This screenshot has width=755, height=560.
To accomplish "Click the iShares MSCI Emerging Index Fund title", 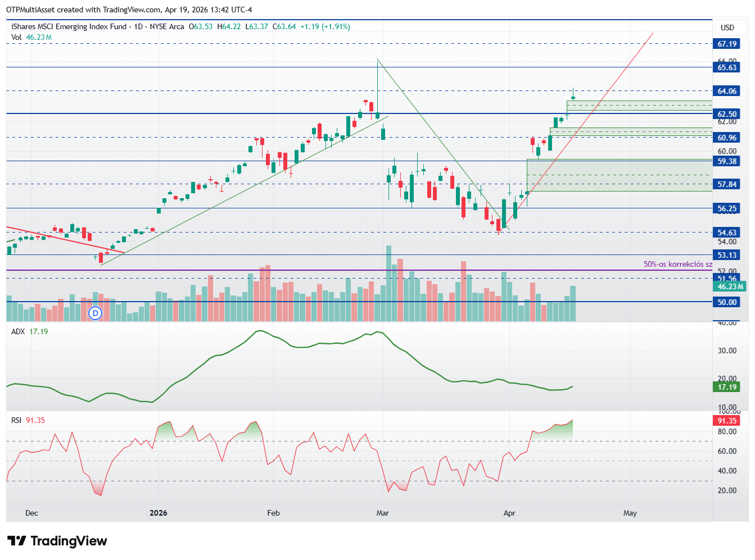I will point(69,26).
